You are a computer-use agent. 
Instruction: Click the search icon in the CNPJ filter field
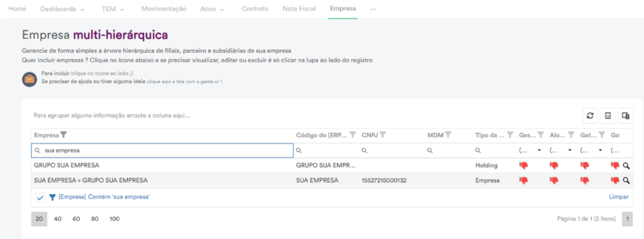(x=364, y=151)
